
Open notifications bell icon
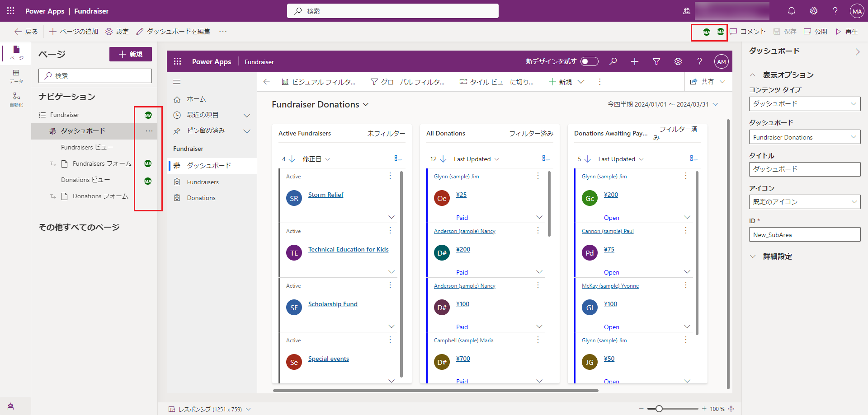(x=792, y=11)
